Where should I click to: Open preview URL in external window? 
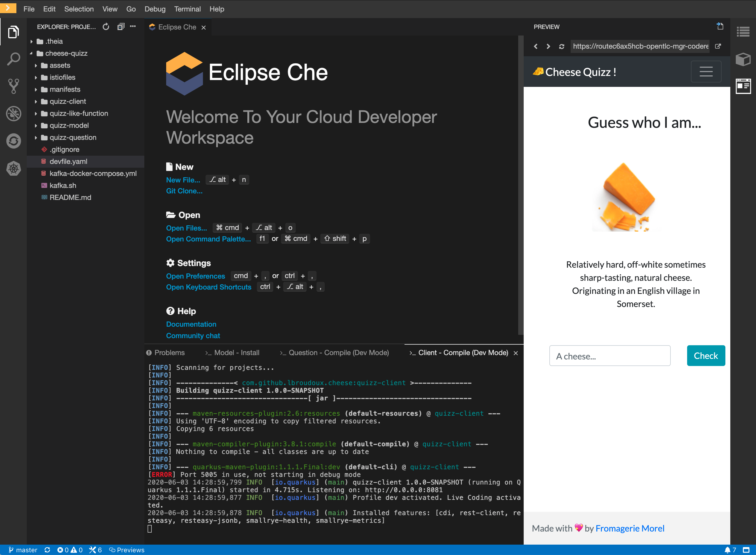tap(718, 46)
